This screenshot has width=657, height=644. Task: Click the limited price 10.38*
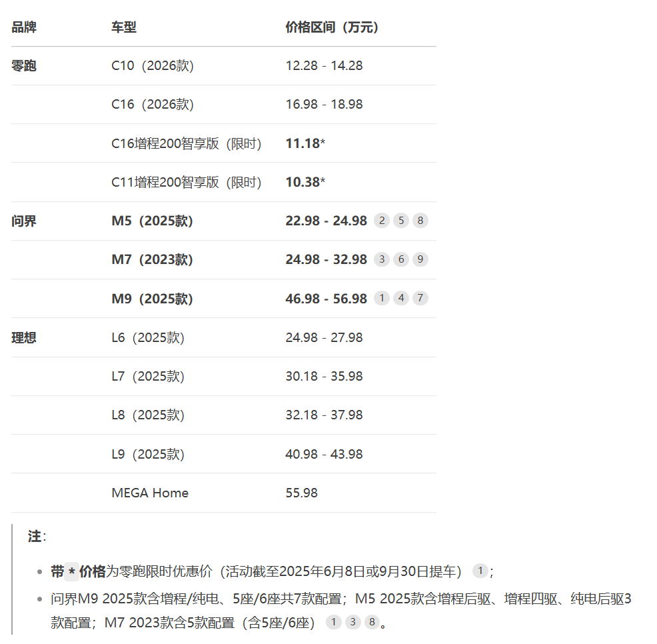point(305,182)
